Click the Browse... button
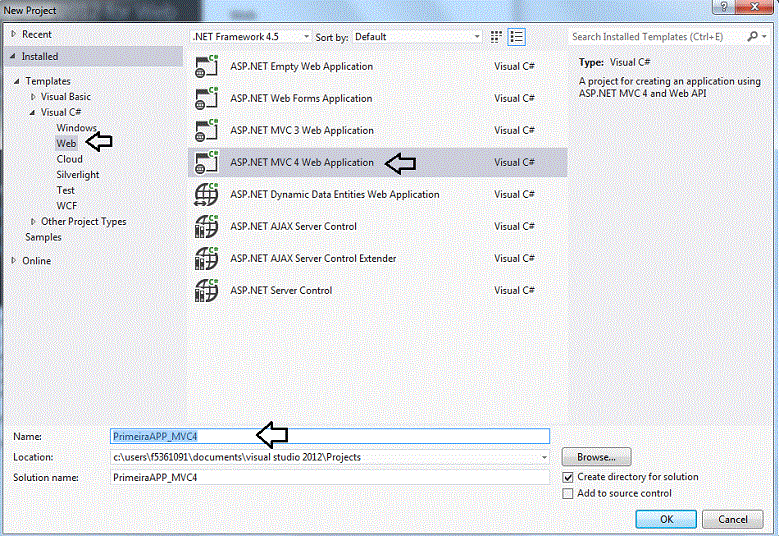Image resolution: width=779 pixels, height=536 pixels. [x=596, y=457]
